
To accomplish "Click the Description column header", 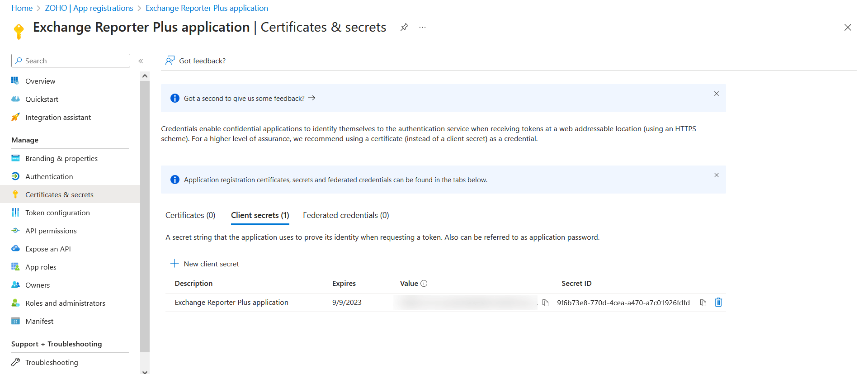I will 193,284.
